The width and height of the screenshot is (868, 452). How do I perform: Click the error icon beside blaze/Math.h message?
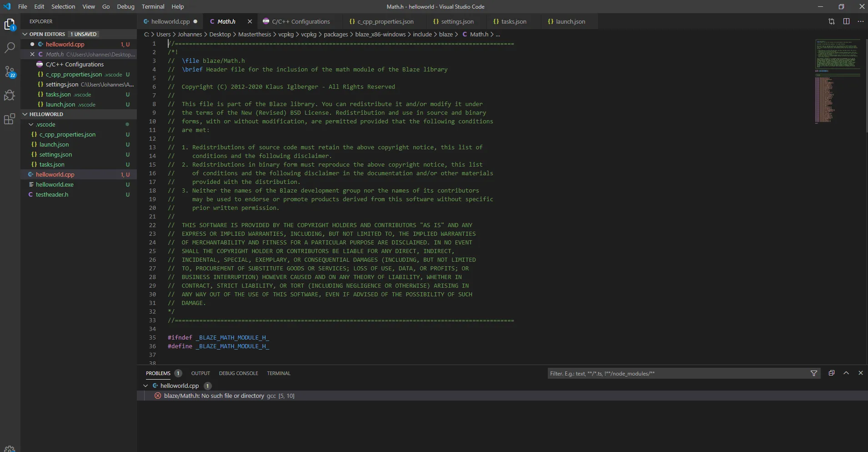click(158, 396)
